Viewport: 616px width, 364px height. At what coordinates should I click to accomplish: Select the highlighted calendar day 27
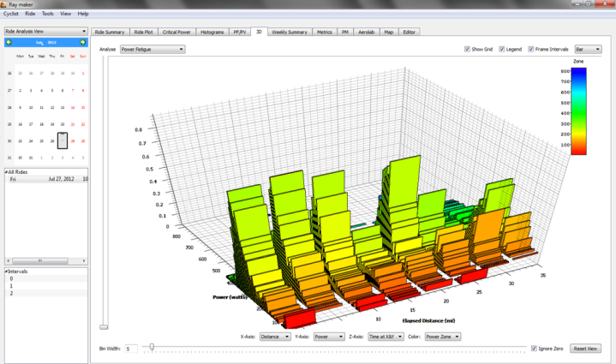63,140
